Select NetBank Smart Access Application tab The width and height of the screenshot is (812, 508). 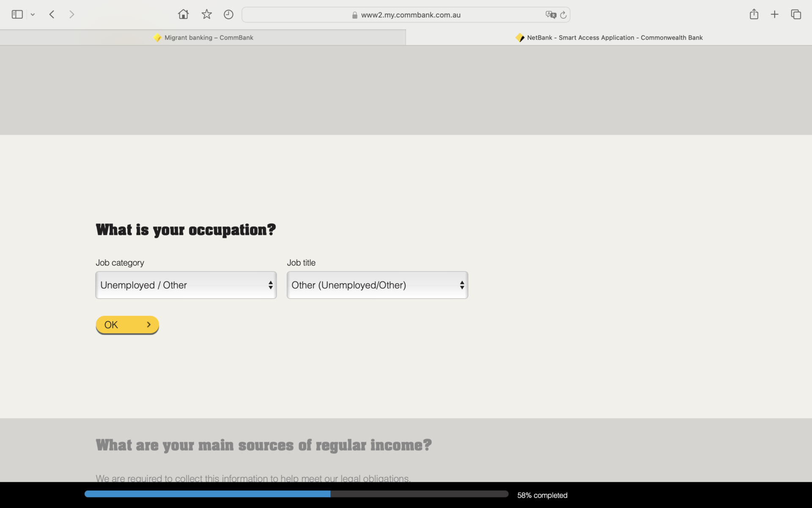coord(609,38)
